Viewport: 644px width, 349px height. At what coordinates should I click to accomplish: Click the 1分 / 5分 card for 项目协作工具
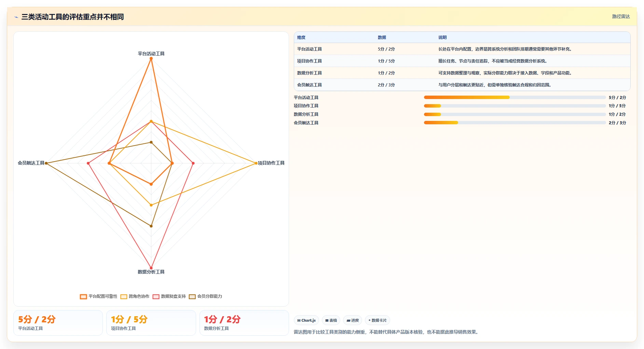(x=151, y=323)
